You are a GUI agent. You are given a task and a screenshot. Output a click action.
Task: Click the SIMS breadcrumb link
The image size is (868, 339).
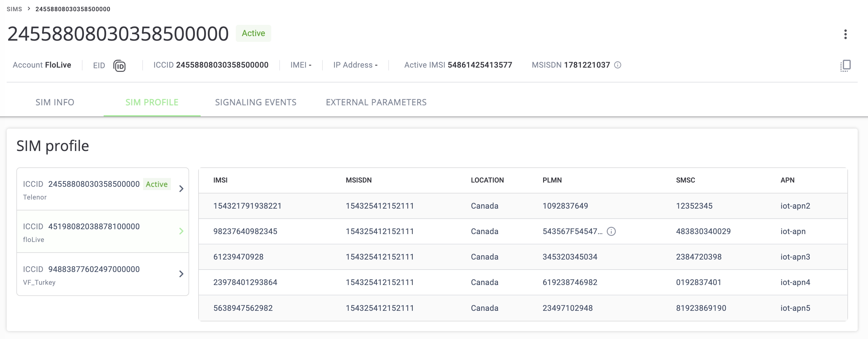[14, 9]
